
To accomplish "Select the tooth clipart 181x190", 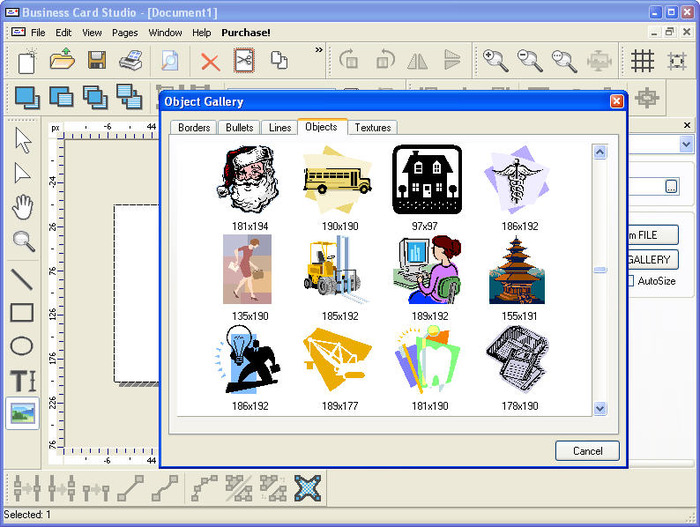I will click(x=427, y=358).
